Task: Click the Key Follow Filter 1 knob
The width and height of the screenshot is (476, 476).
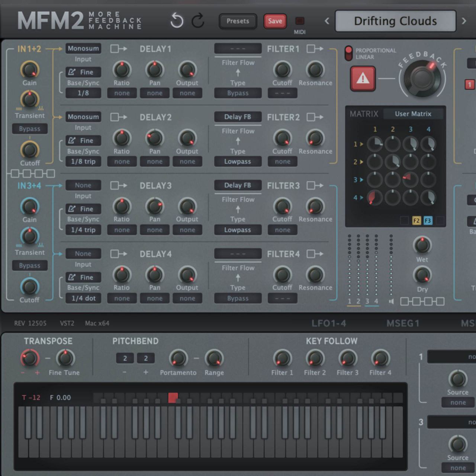Action: (x=282, y=358)
